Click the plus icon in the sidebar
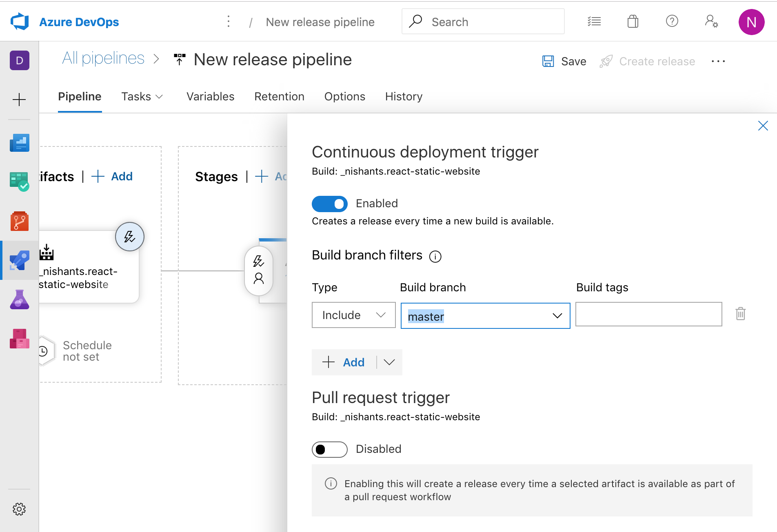Image resolution: width=777 pixels, height=532 pixels. coord(19,100)
